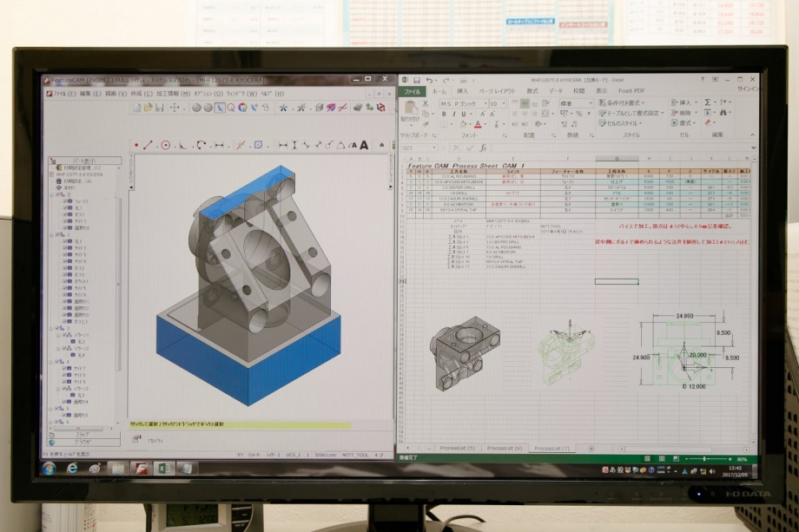Select the circle drawing tool
Image resolution: width=799 pixels, height=532 pixels.
tap(166, 145)
